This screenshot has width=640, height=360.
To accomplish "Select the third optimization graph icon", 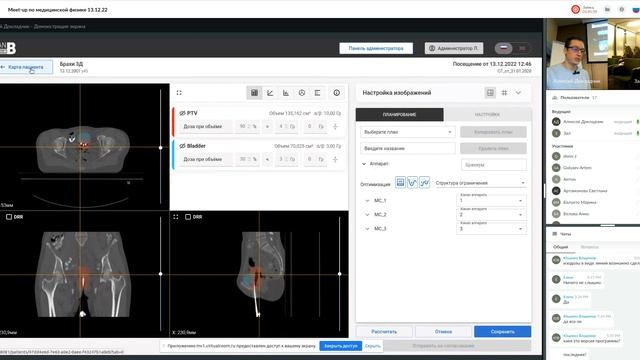I will pyautogui.click(x=424, y=182).
